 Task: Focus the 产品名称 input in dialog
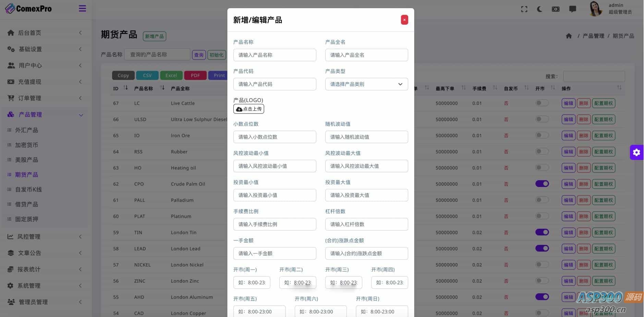pos(275,55)
